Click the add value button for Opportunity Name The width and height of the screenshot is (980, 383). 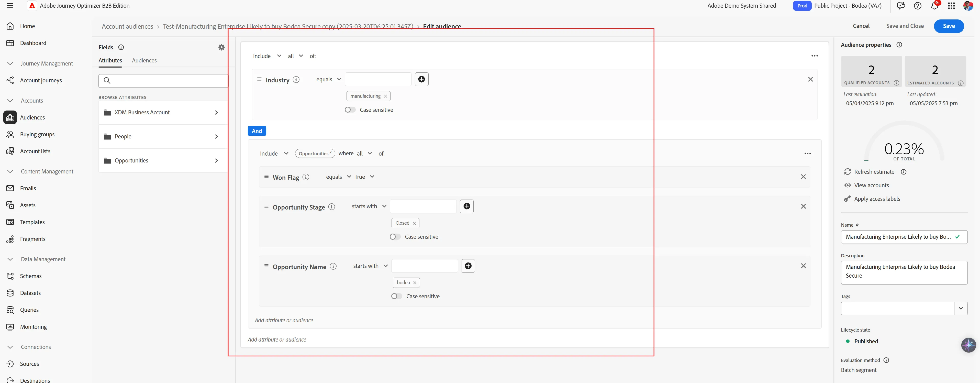coord(468,266)
